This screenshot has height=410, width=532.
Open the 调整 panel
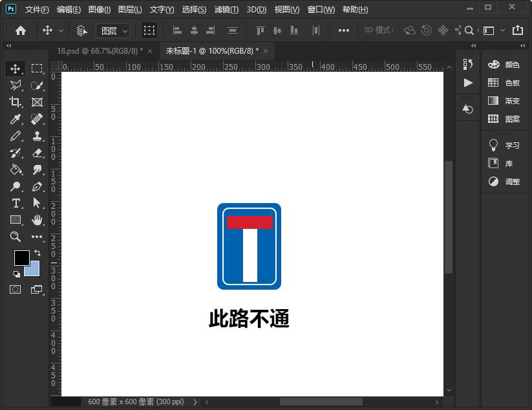coord(505,182)
